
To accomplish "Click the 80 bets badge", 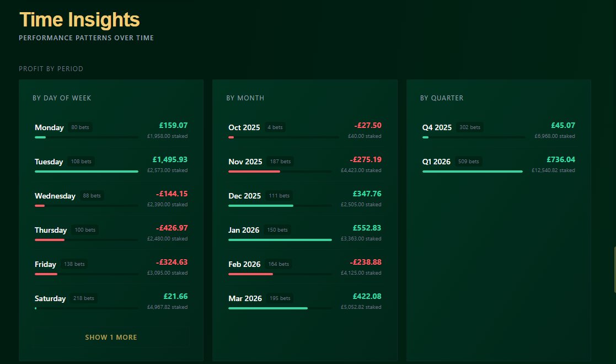I will [x=80, y=127].
